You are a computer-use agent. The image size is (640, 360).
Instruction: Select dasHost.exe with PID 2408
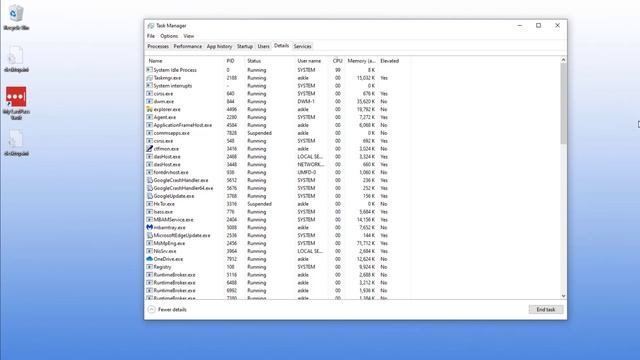[x=278, y=156]
